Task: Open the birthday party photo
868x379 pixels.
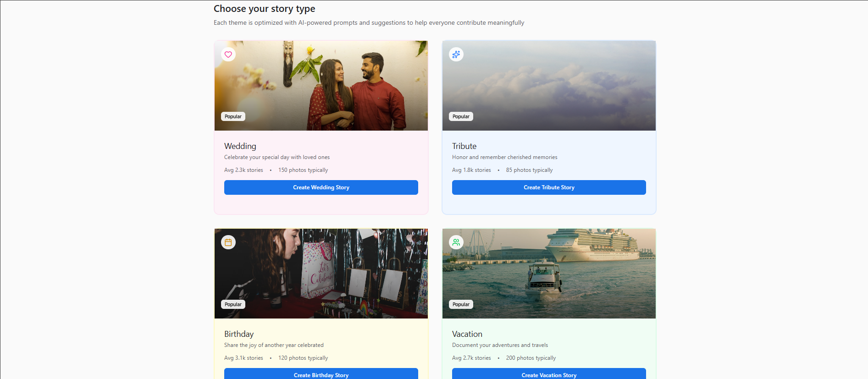Action: coord(321,274)
